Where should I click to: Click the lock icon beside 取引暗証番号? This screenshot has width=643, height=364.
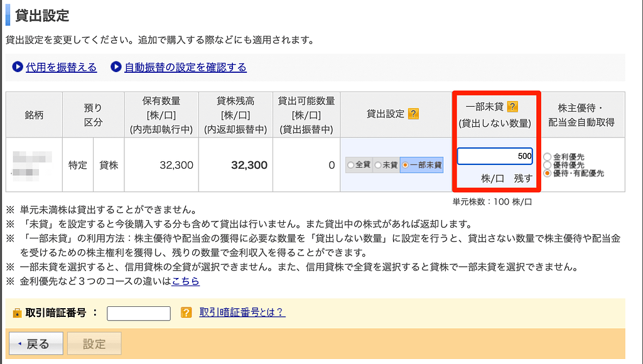(17, 313)
